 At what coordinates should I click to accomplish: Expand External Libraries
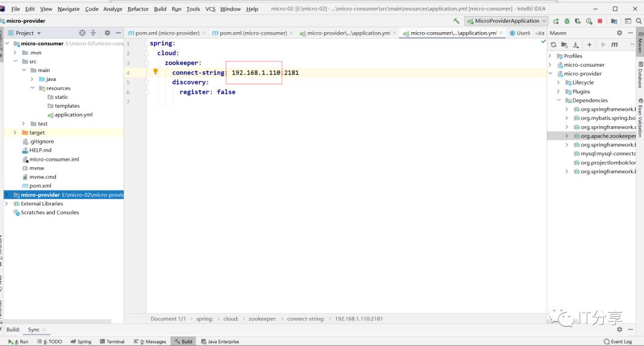(x=7, y=203)
